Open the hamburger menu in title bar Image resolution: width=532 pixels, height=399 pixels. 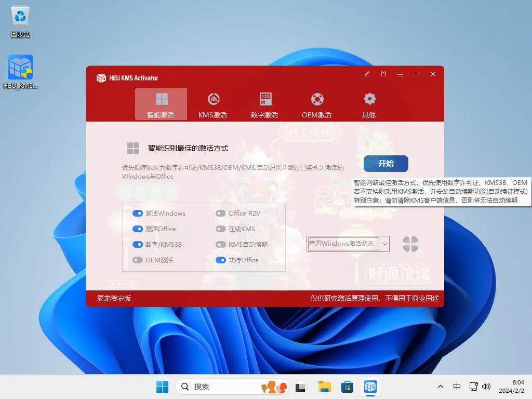400,74
